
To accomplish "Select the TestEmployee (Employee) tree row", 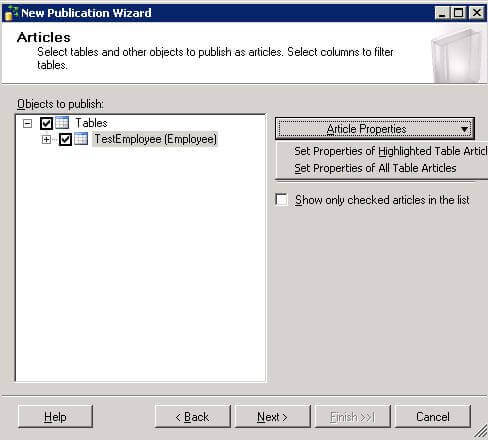I will (155, 139).
